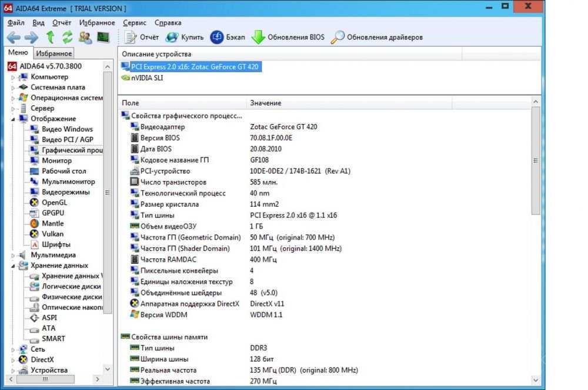Click the ASPI icon in tree

34,318
